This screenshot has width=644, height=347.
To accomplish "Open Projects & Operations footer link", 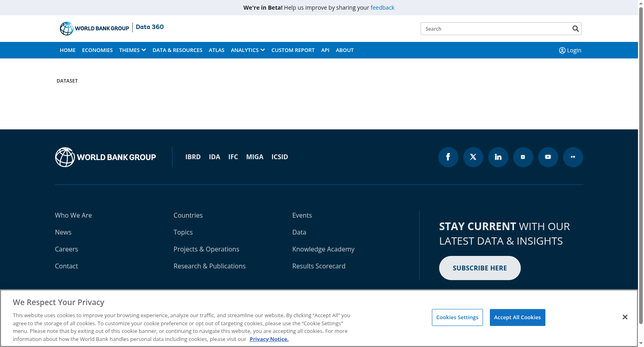I will coord(206,249).
